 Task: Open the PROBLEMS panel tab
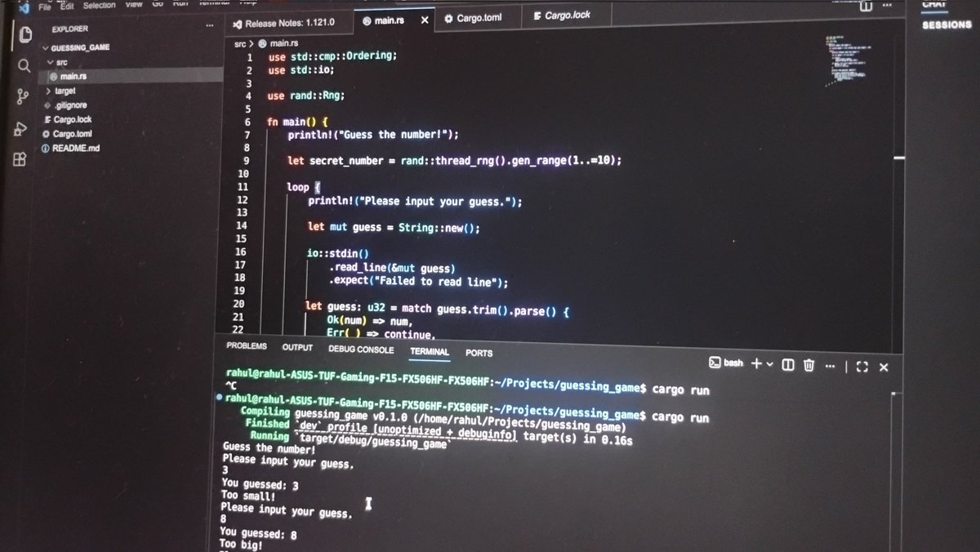[x=247, y=345]
